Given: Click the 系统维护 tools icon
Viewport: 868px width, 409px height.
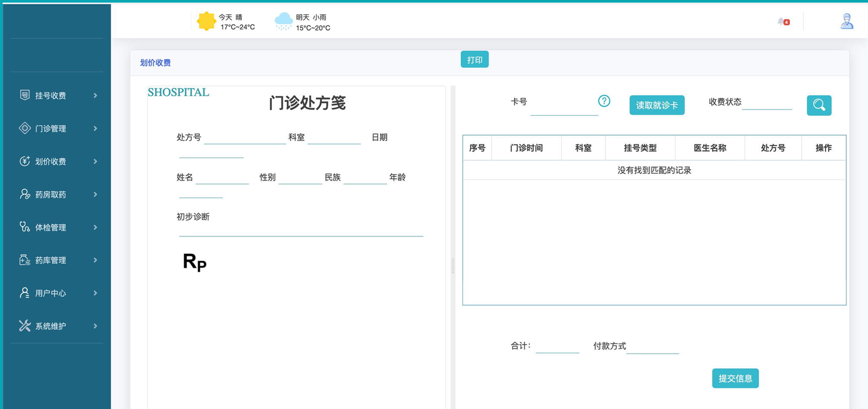Looking at the screenshot, I should (x=25, y=326).
